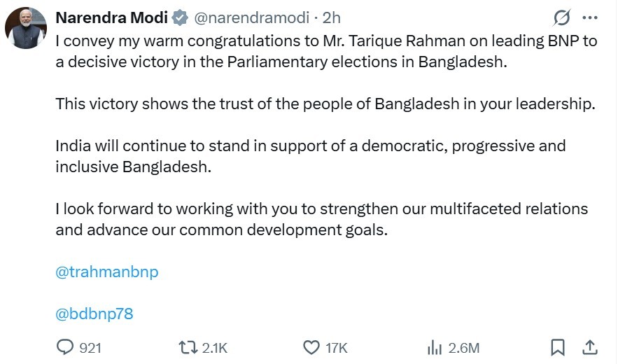The height and width of the screenshot is (364, 618).
Task: Click the Grok icon beside the ellipsis
Action: click(561, 18)
